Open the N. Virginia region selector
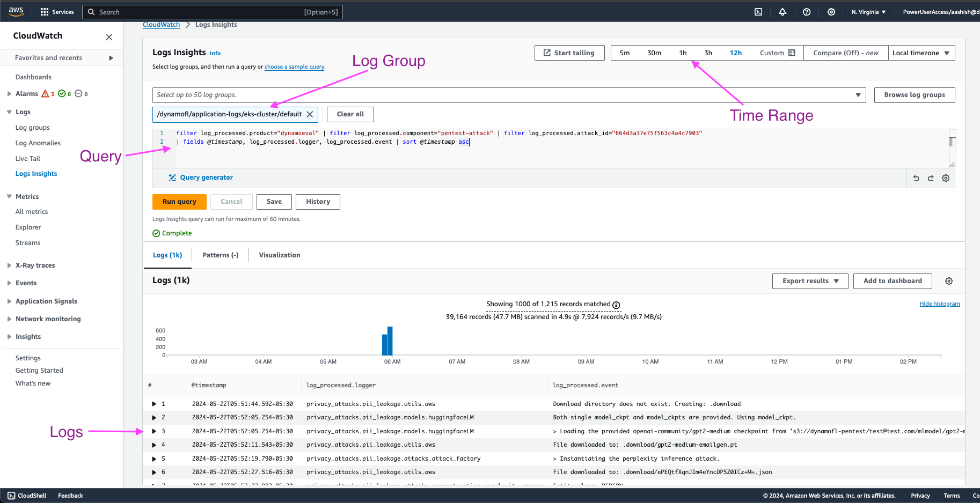The height and width of the screenshot is (503, 980). 868,12
